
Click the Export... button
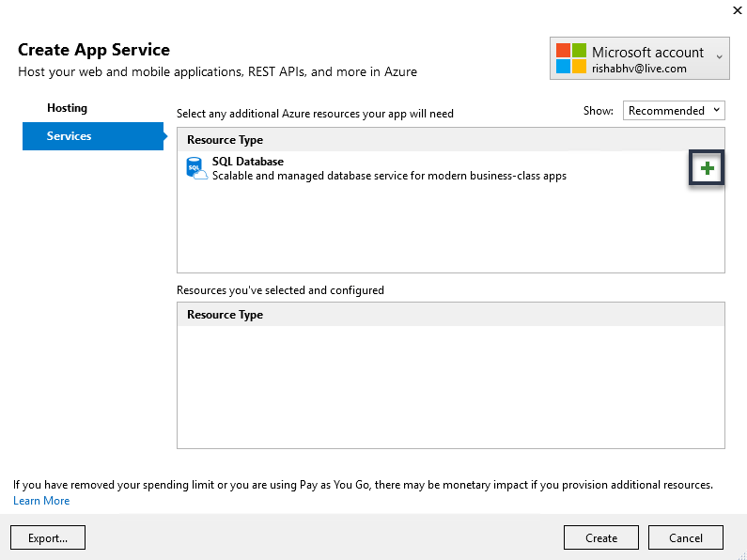[x=48, y=537]
